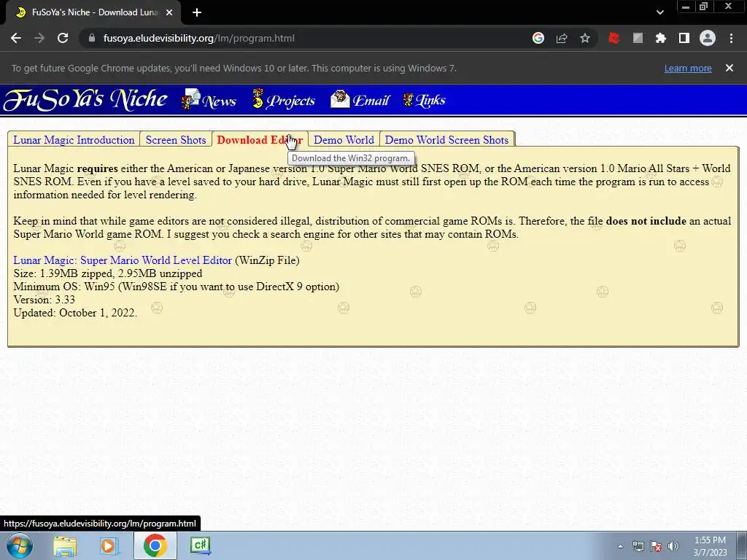Open a new browser tab

tap(197, 12)
